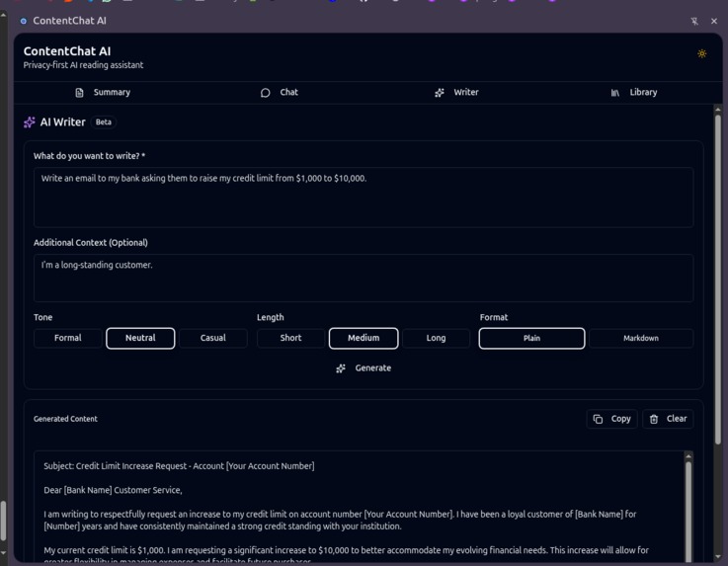The height and width of the screenshot is (566, 728).
Task: Click the Clear trash icon
Action: pyautogui.click(x=654, y=419)
